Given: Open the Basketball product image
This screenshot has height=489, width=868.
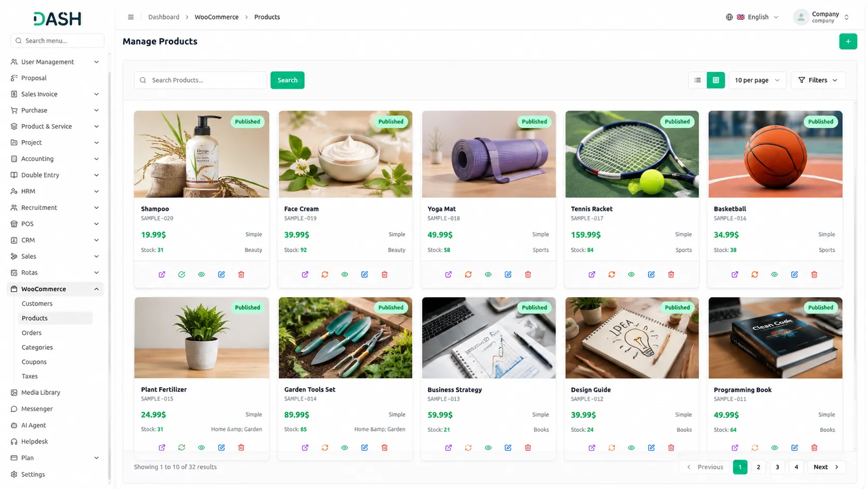Looking at the screenshot, I should pyautogui.click(x=775, y=154).
